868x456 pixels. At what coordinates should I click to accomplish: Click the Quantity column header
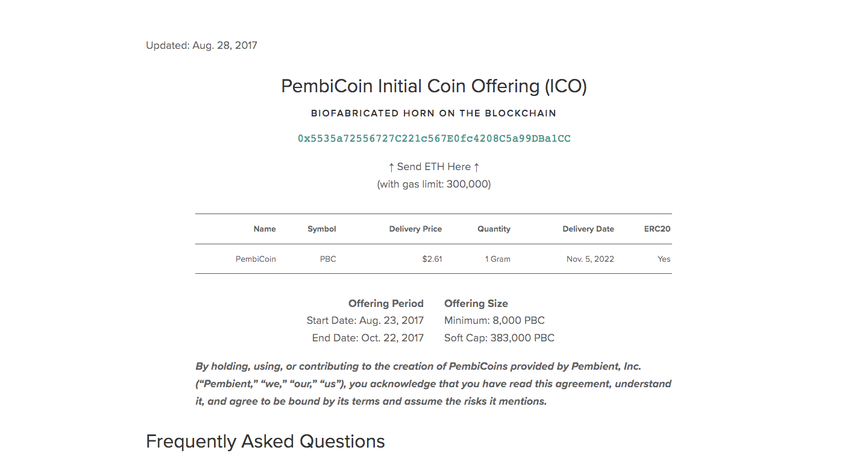point(494,229)
